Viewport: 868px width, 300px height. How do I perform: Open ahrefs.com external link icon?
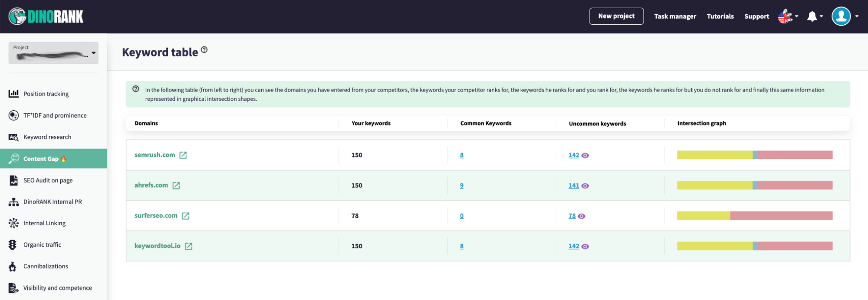click(176, 185)
